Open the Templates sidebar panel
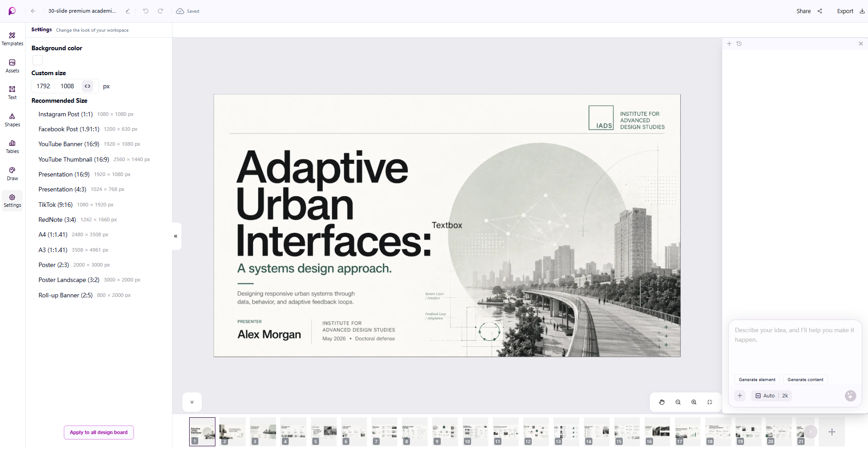This screenshot has width=868, height=449. pyautogui.click(x=12, y=39)
